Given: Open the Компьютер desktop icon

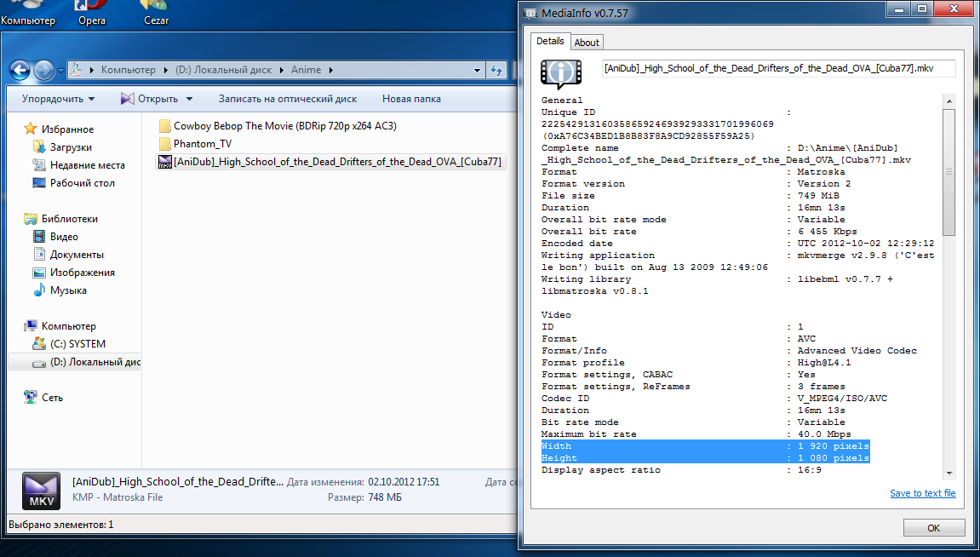Looking at the screenshot, I should (x=28, y=14).
